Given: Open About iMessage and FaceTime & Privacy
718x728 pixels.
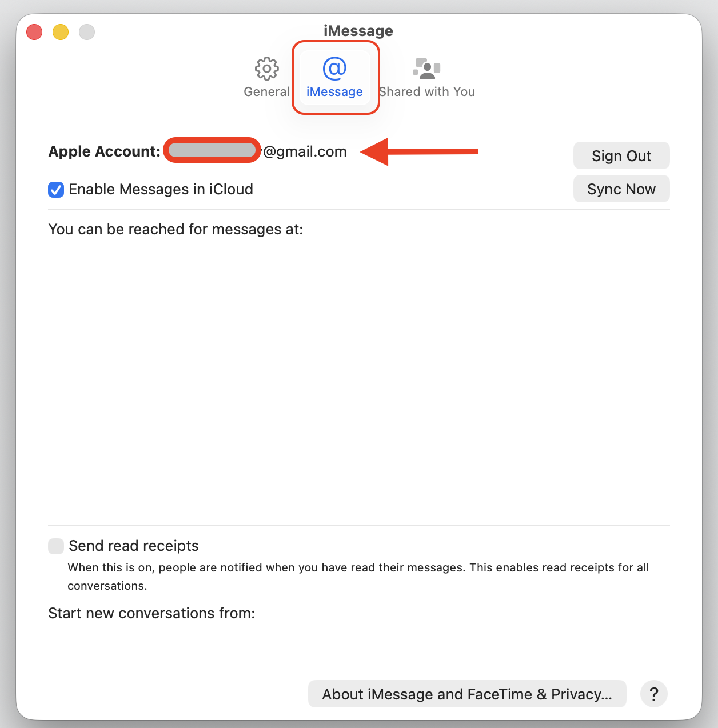Looking at the screenshot, I should click(467, 694).
